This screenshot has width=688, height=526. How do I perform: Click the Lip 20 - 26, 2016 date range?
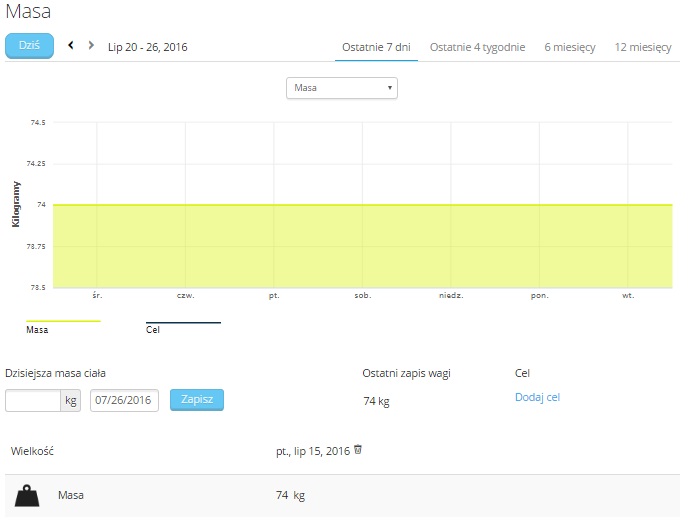147,47
